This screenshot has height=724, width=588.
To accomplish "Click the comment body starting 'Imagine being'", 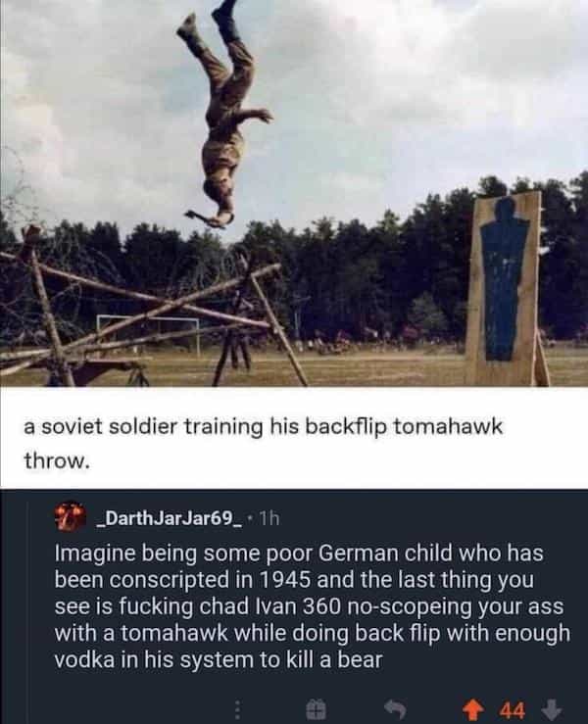I will pyautogui.click(x=313, y=605).
